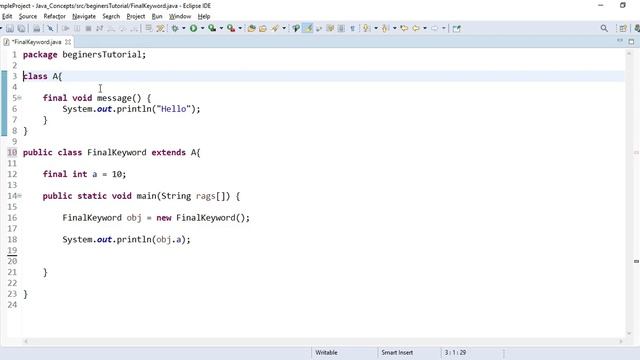Image resolution: width=640 pixels, height=360 pixels.
Task: Click the Run External Tools icon
Action: (x=231, y=29)
